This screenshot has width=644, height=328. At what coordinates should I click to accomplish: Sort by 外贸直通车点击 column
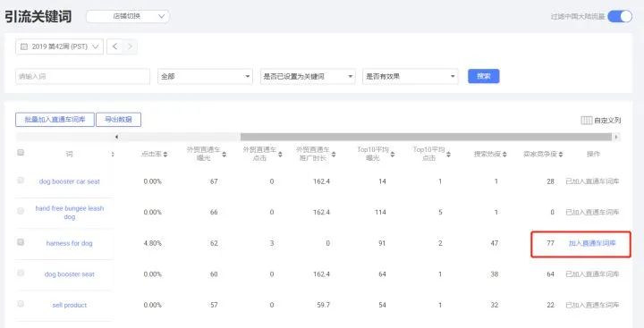[x=280, y=155]
